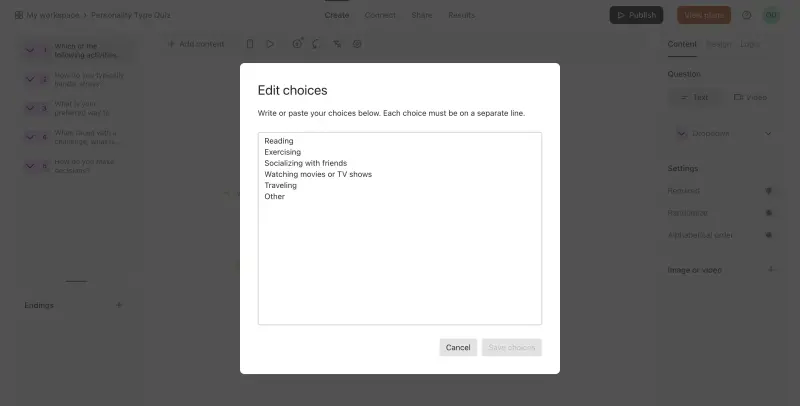The width and height of the screenshot is (800, 406).
Task: Place cursor on 'Watching movies or TV shows'
Action: tap(318, 174)
